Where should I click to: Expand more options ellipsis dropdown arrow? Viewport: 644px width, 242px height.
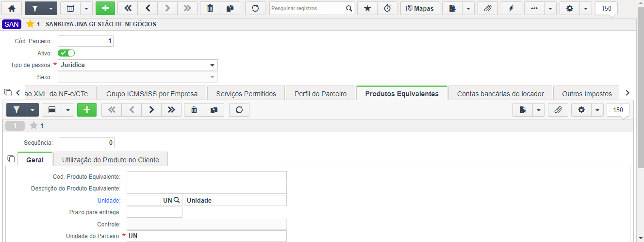coord(550,8)
